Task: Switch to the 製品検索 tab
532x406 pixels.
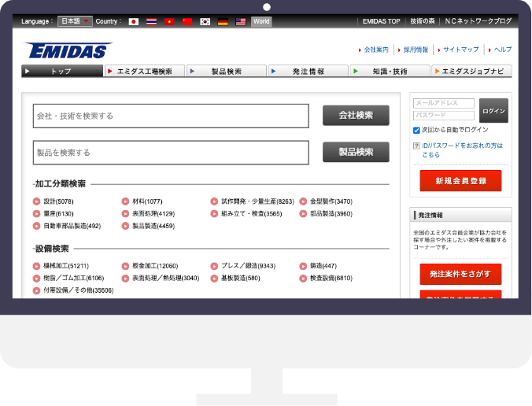Action: tap(226, 71)
